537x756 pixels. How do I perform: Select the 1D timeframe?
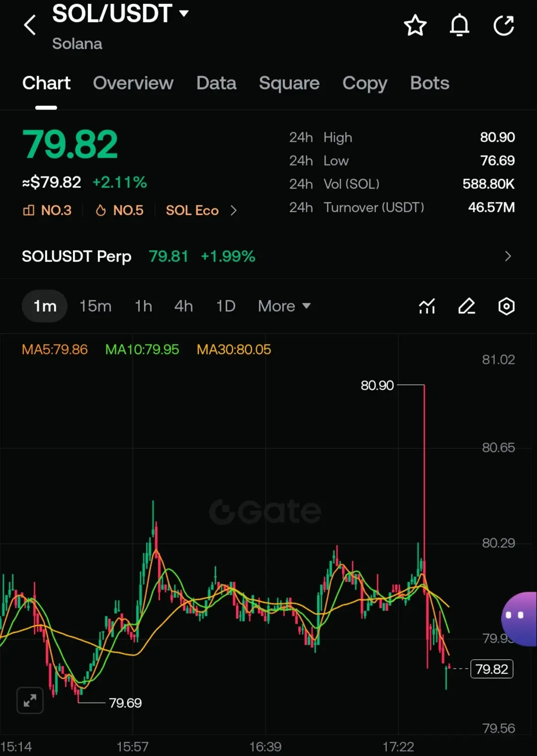point(226,306)
